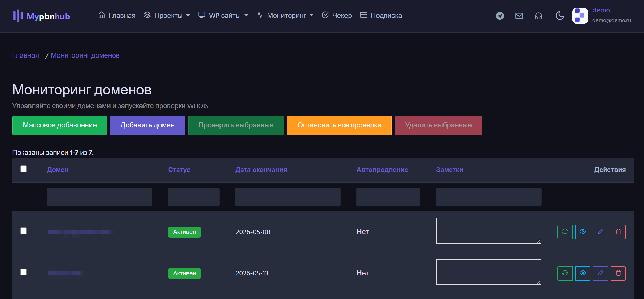Screen dimensions: 644x299
Task: Run WHOIS recheck with the refresh icon on first domain
Action: tap(565, 232)
